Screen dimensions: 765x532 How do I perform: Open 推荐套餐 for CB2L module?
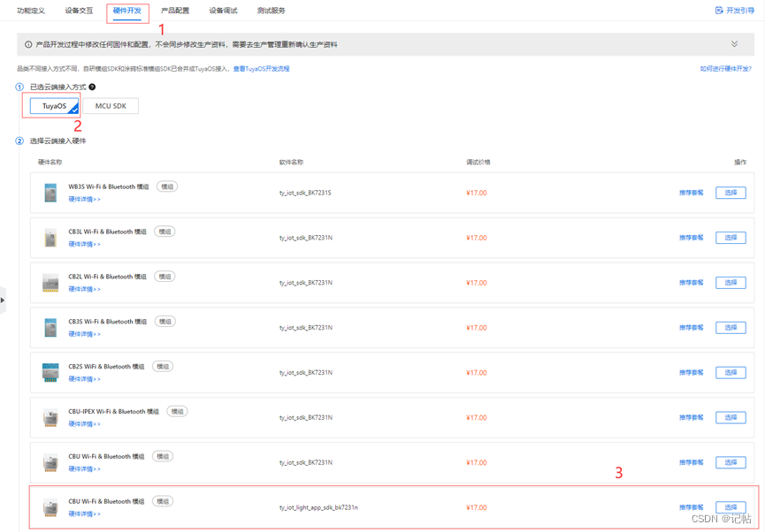point(692,282)
